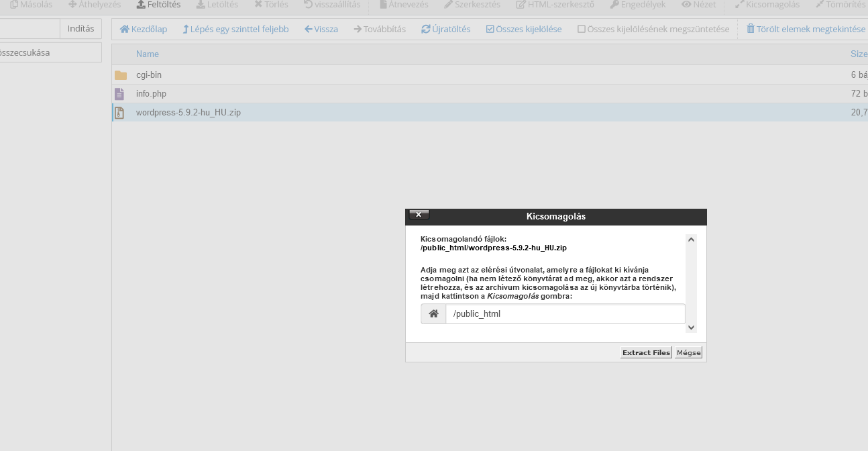Click the Indítás button
Image resolution: width=868 pixels, height=451 pixels.
point(81,29)
